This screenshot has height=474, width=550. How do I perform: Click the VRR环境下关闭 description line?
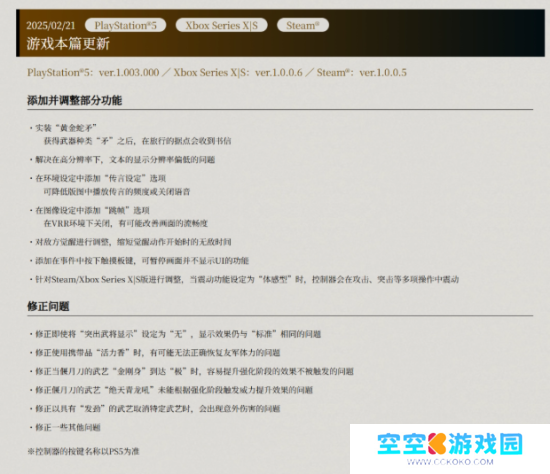click(x=126, y=223)
